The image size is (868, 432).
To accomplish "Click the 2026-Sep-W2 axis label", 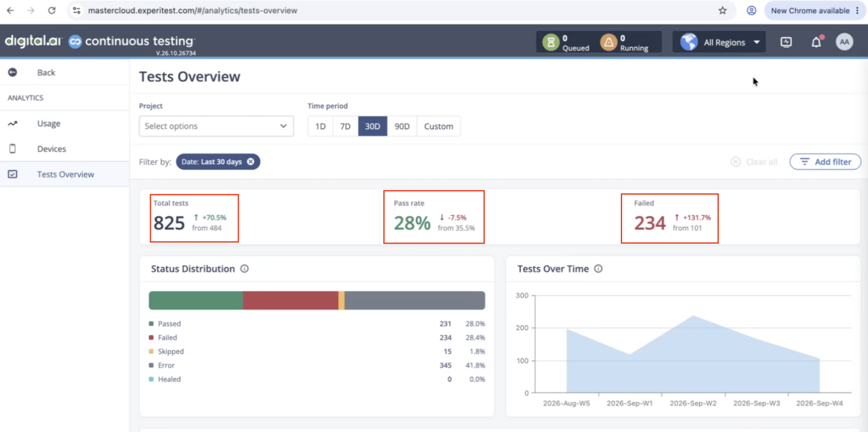I will [x=693, y=403].
